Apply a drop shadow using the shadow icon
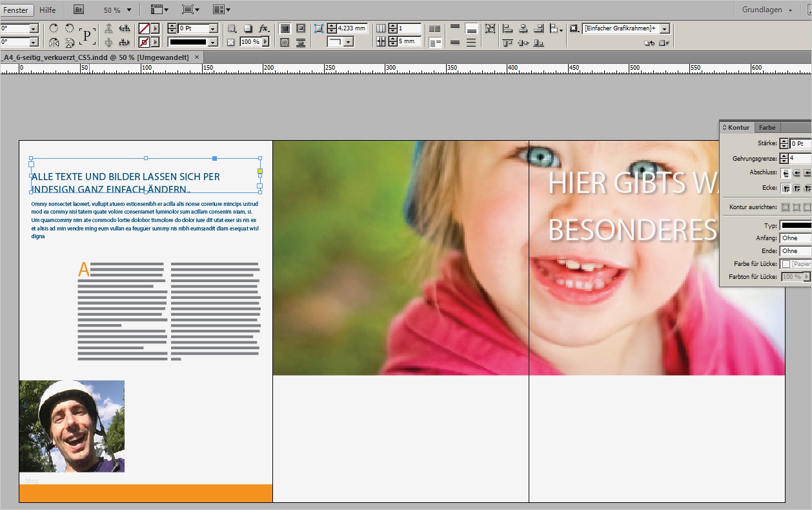 249,28
